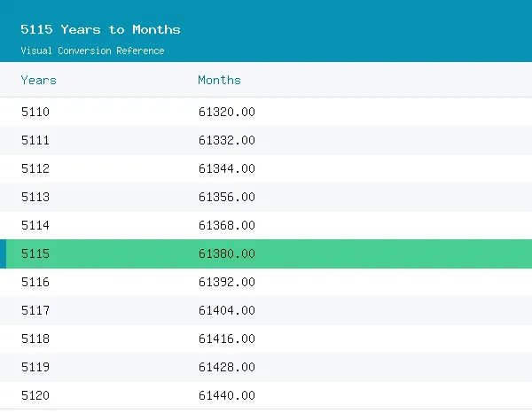Screen dimensions: 532x413
Task: Select the months value 61440.00
Action: click(227, 395)
